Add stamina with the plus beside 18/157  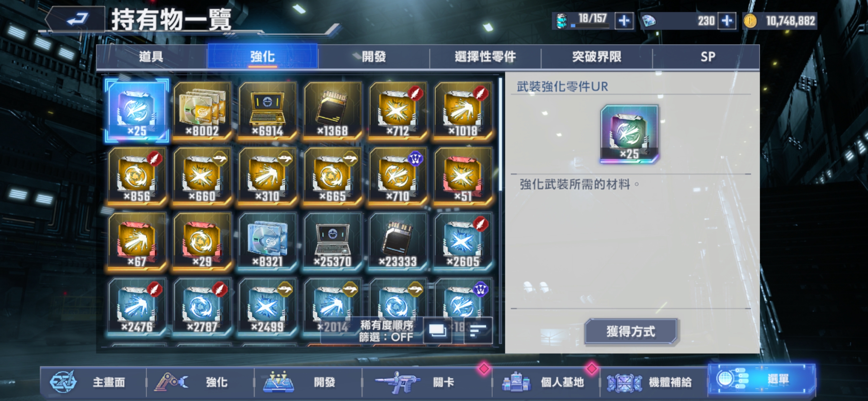click(x=624, y=21)
